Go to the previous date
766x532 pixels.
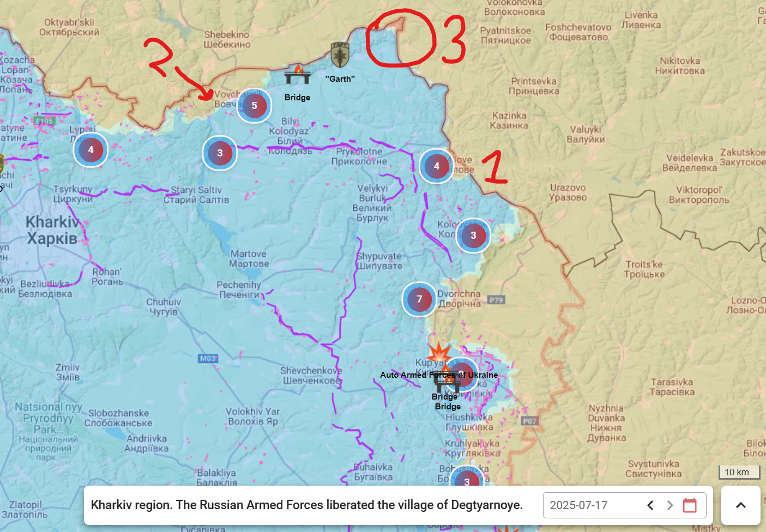coord(650,505)
